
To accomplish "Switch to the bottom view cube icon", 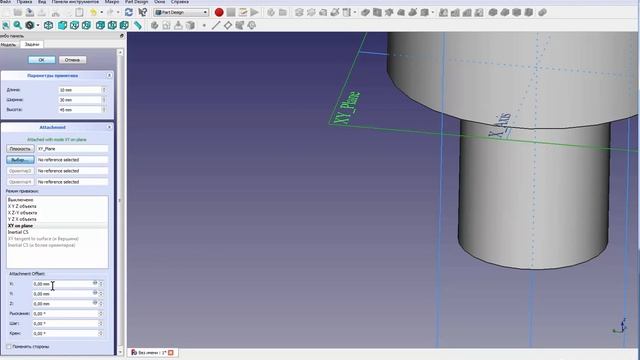I will click(x=112, y=25).
